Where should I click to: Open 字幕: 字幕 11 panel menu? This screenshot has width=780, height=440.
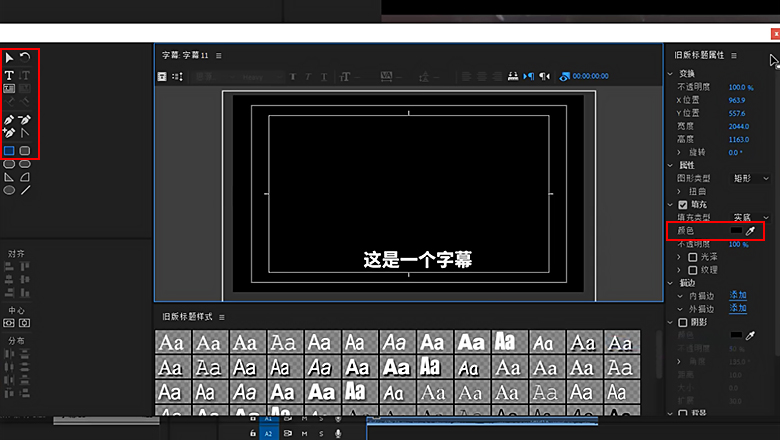[219, 55]
